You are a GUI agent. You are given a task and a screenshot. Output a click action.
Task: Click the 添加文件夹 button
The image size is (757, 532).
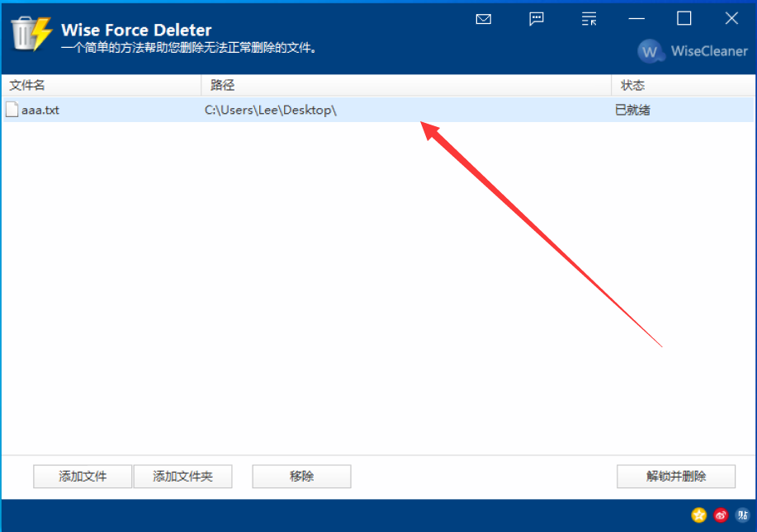[x=182, y=477]
